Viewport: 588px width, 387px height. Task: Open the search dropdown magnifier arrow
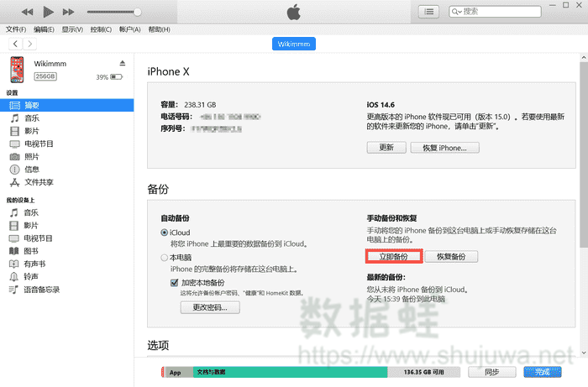click(x=456, y=12)
